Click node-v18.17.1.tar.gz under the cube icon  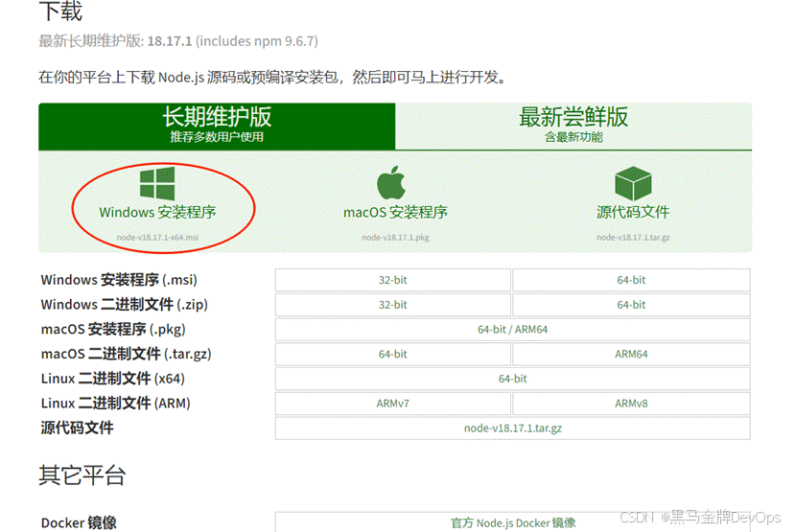click(633, 237)
